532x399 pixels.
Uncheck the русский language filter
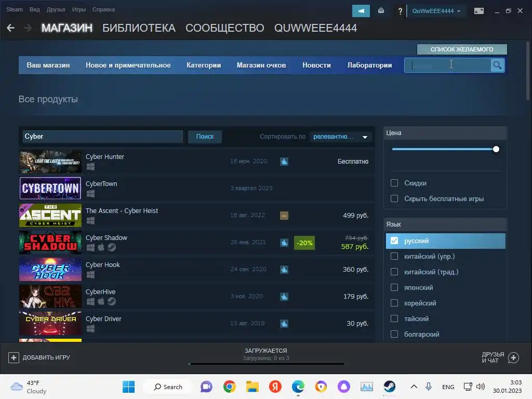coord(394,241)
